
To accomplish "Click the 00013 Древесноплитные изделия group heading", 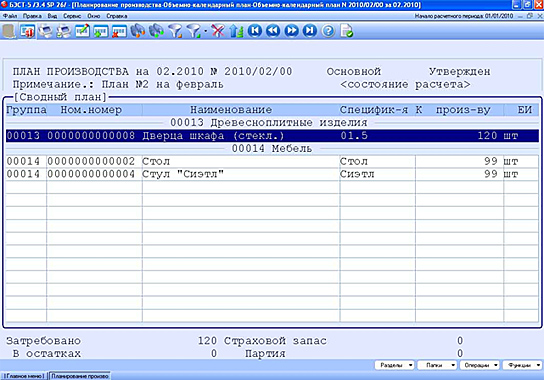I will [x=269, y=123].
